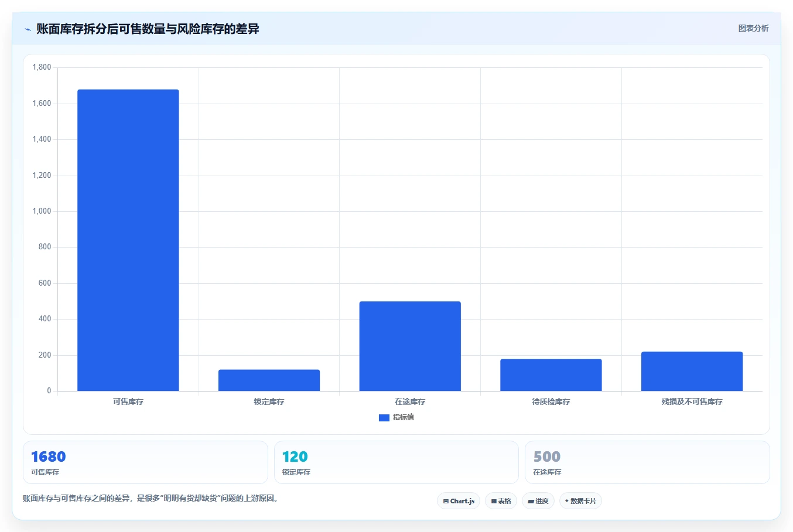Click the 进度 tag pill
The width and height of the screenshot is (793, 532).
click(x=538, y=501)
